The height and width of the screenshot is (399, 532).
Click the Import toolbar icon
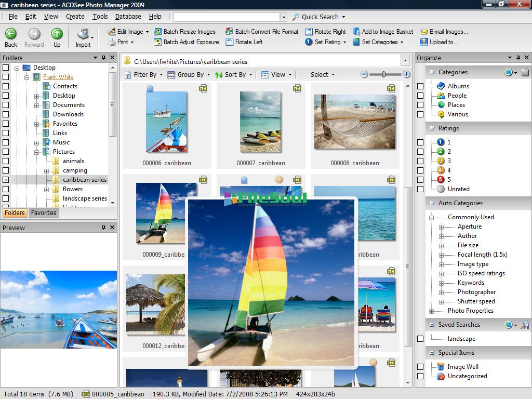coord(83,35)
